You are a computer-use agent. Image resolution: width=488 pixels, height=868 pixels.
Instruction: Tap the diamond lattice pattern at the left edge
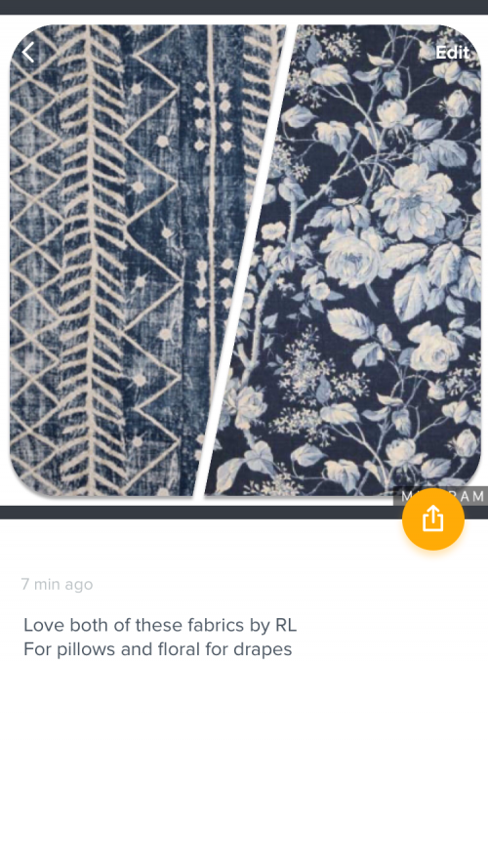[33, 260]
